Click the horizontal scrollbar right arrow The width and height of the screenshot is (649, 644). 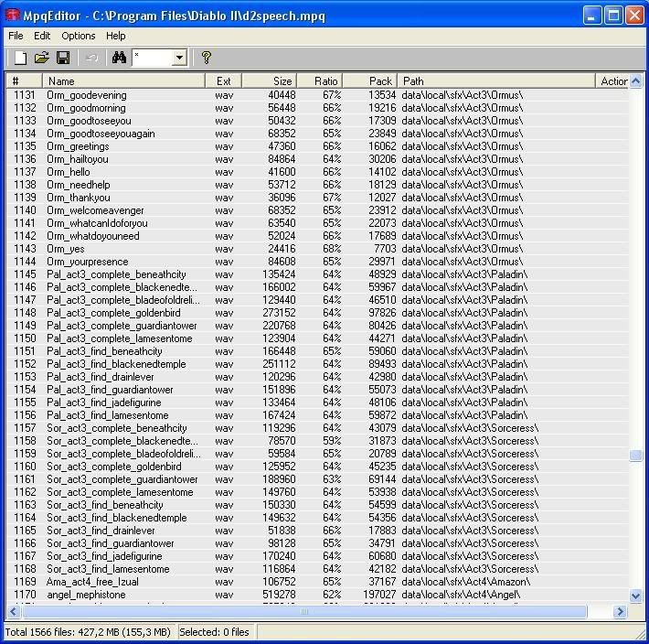(x=620, y=611)
